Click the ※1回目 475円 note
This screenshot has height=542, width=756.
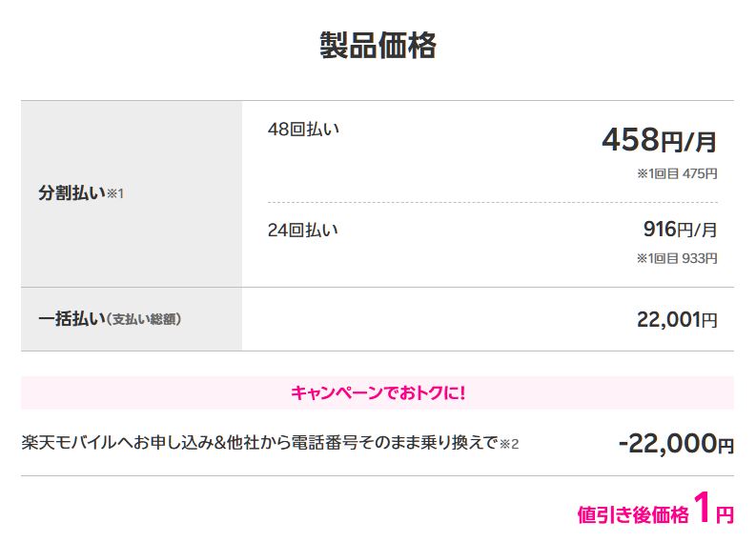(x=677, y=174)
